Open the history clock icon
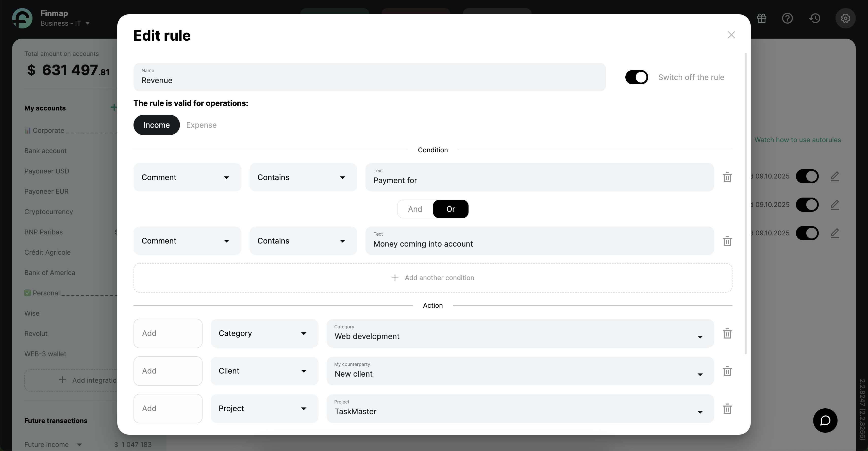This screenshot has height=451, width=868. tap(815, 18)
